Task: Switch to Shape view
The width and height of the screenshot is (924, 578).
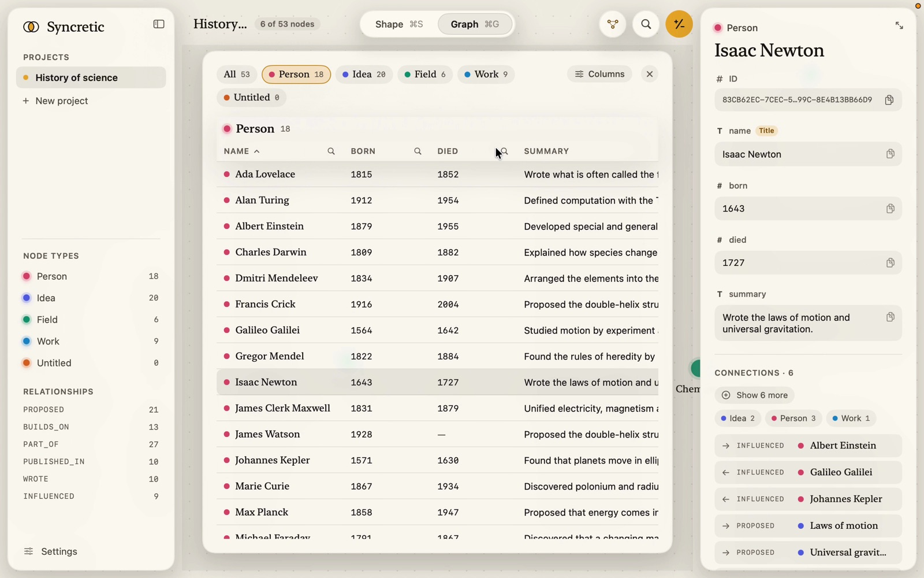Action: 399,24
